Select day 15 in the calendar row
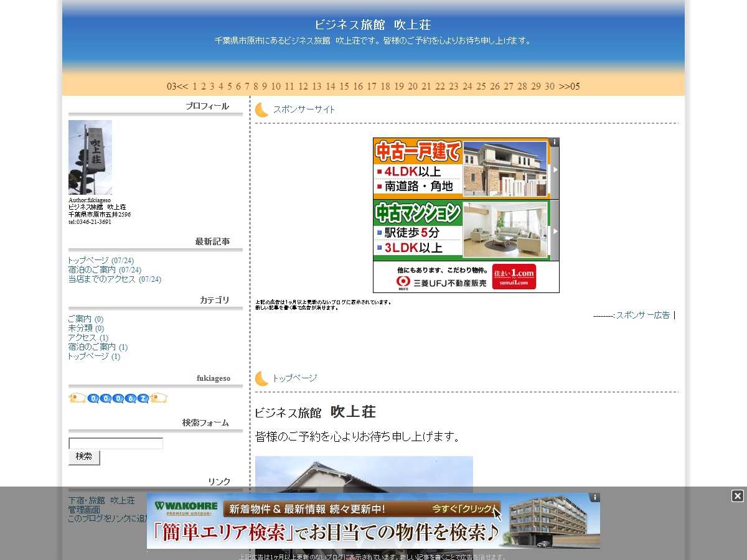 344,86
